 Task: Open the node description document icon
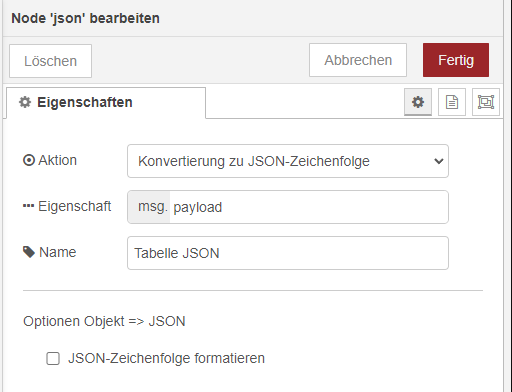(x=452, y=102)
